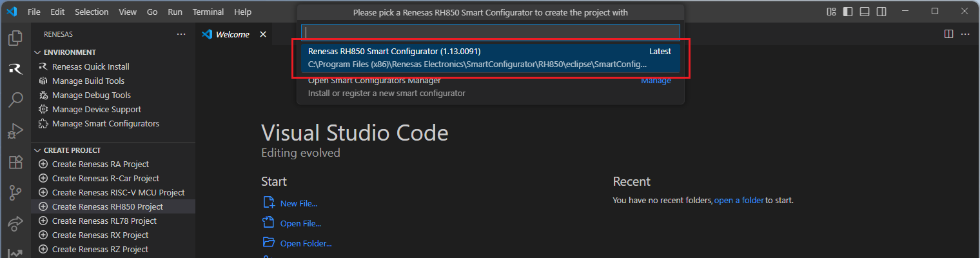The height and width of the screenshot is (258, 980).
Task: Open the share arrow view in activity bar
Action: [x=15, y=224]
